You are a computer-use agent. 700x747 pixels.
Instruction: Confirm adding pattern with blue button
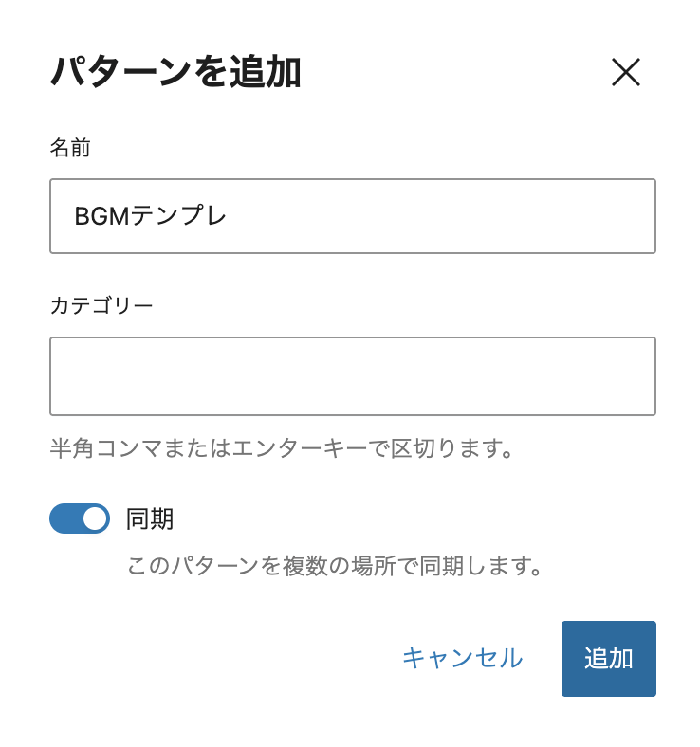(608, 659)
